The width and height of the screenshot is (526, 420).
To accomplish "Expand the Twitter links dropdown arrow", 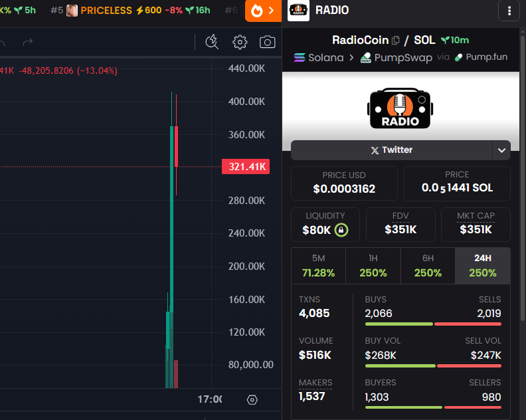I will coord(501,150).
